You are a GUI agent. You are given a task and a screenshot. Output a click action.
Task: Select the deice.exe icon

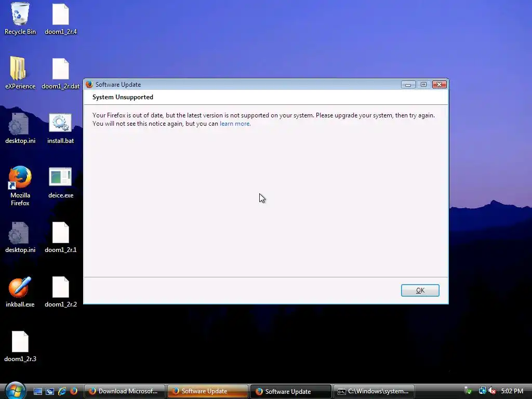click(x=61, y=183)
